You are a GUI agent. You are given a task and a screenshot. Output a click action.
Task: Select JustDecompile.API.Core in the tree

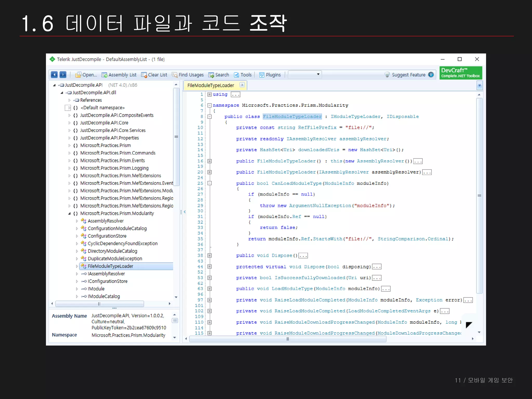104,123
